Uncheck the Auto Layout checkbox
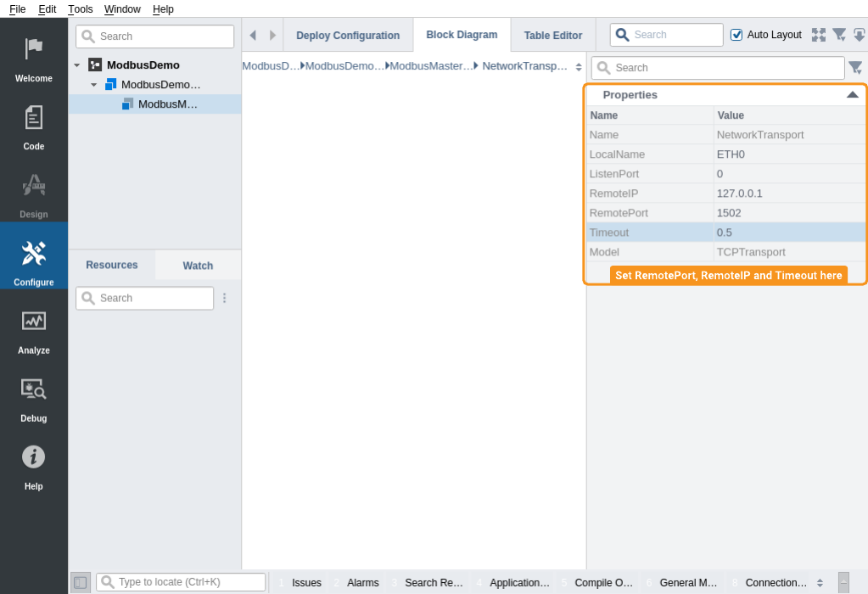Viewport: 868px width, 594px height. (736, 35)
